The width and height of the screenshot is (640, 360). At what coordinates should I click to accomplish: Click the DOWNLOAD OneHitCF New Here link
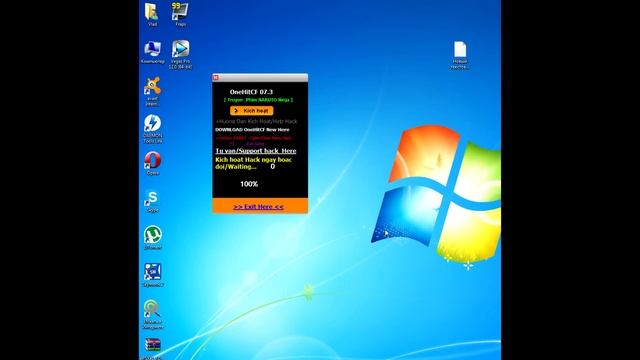point(252,129)
